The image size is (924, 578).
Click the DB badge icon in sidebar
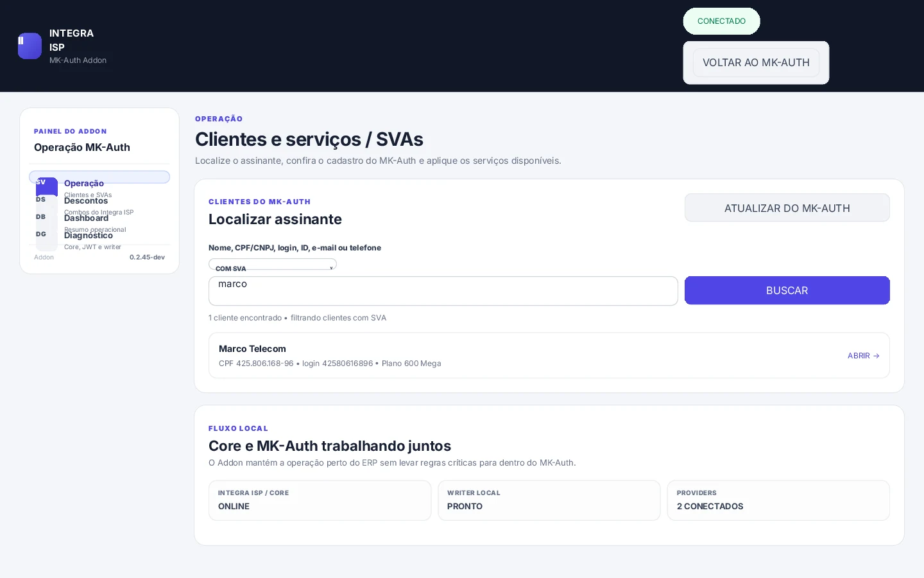point(47,220)
